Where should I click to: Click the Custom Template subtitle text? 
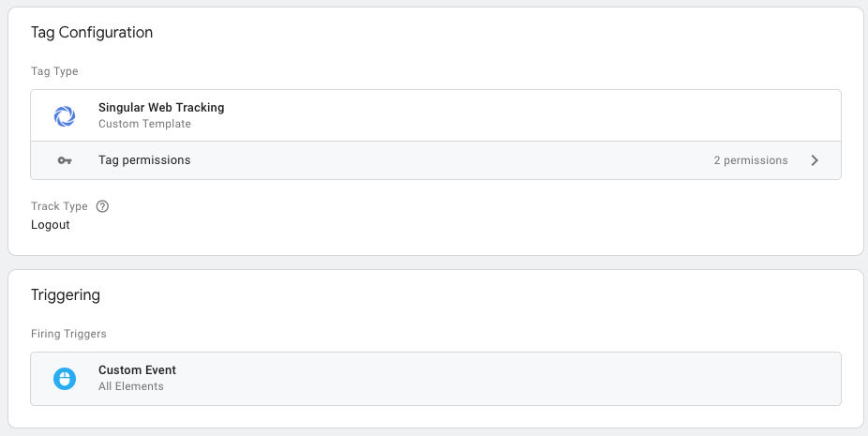tap(144, 124)
